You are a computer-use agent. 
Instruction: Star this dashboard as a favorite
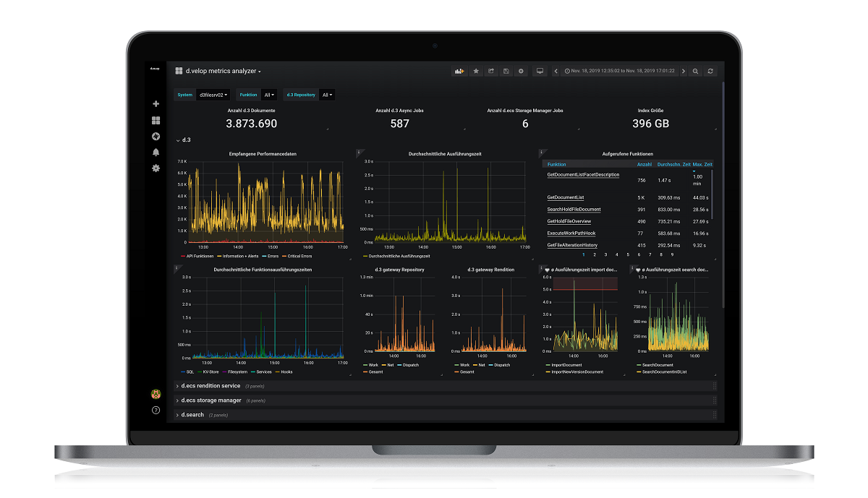476,71
